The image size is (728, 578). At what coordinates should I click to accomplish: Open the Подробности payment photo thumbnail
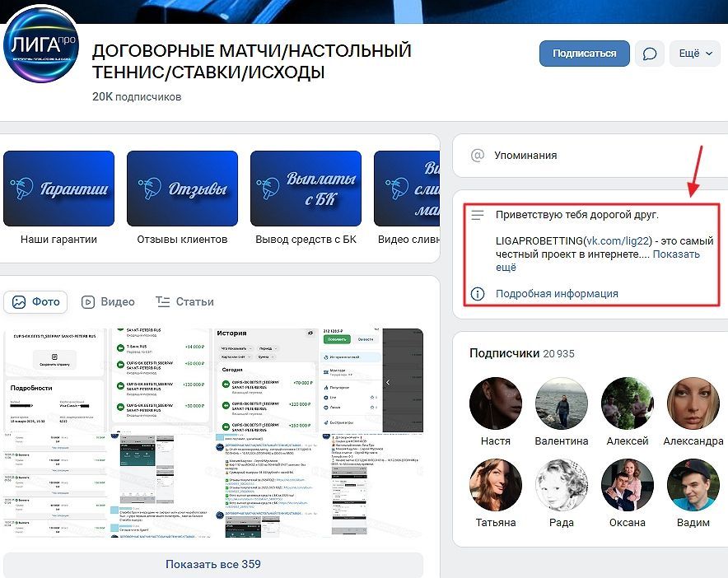pyautogui.click(x=54, y=380)
